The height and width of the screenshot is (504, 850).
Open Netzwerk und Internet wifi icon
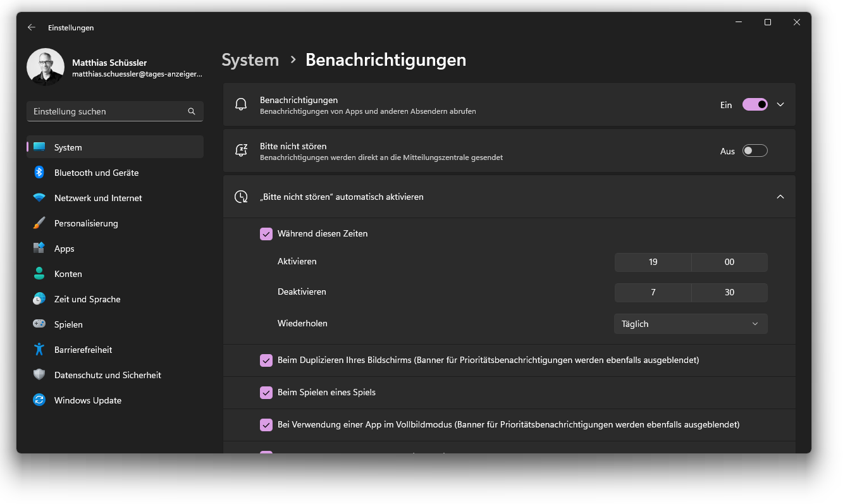[39, 198]
